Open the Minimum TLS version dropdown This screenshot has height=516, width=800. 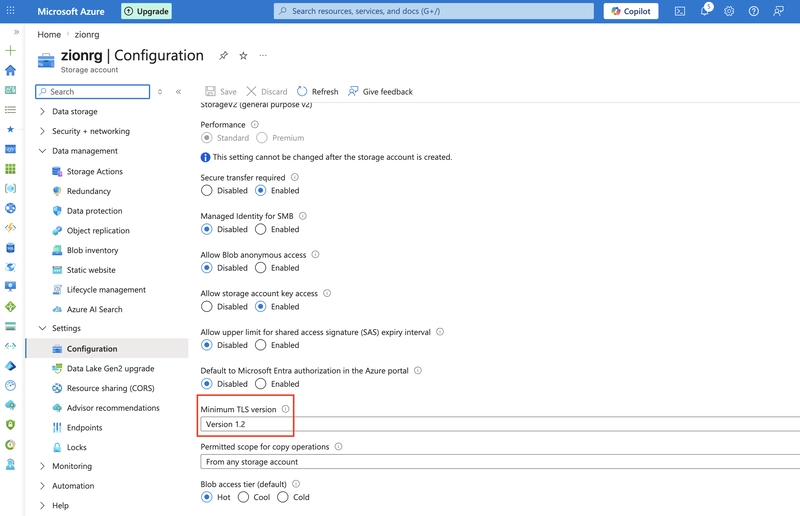click(500, 424)
